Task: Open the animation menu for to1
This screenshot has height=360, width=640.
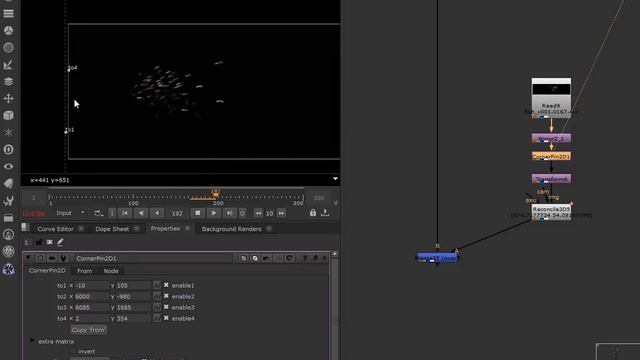Action: pyautogui.click(x=157, y=285)
